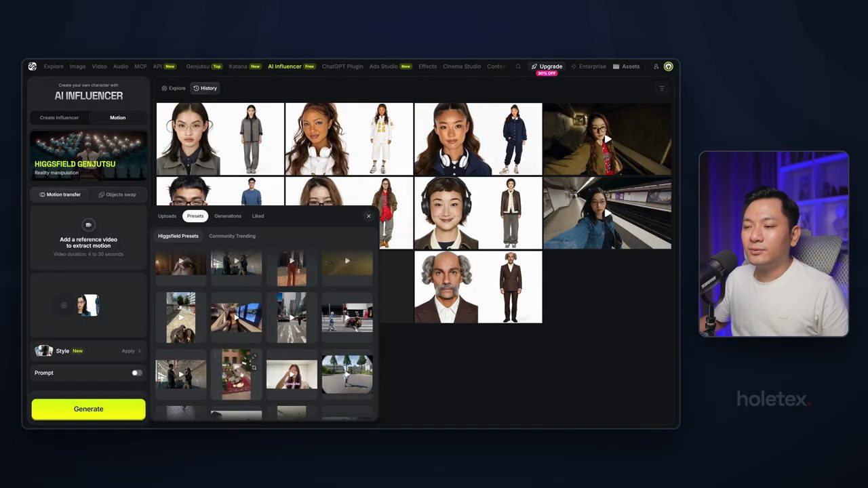The image size is (868, 488).
Task: Select Higgsfield Presets category
Action: [178, 236]
